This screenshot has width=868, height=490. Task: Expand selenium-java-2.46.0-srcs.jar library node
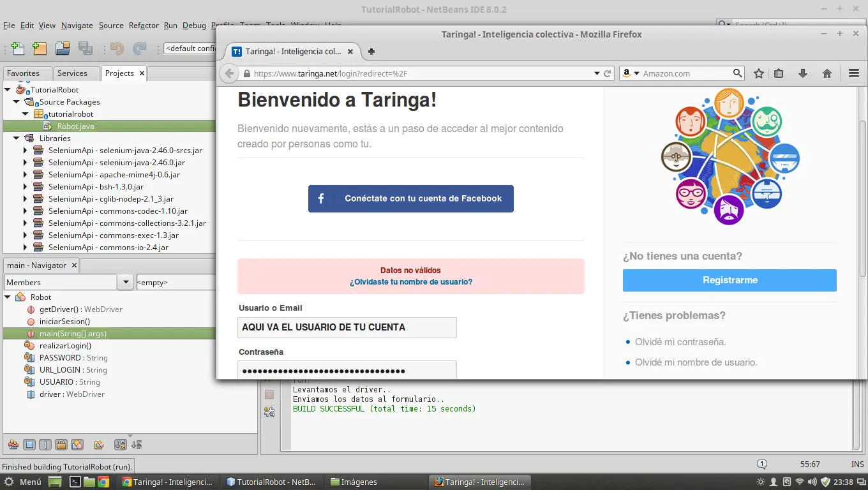pos(26,151)
